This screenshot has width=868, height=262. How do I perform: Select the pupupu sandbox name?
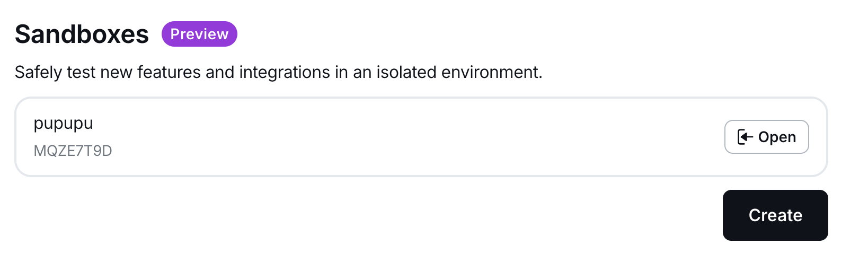(63, 124)
